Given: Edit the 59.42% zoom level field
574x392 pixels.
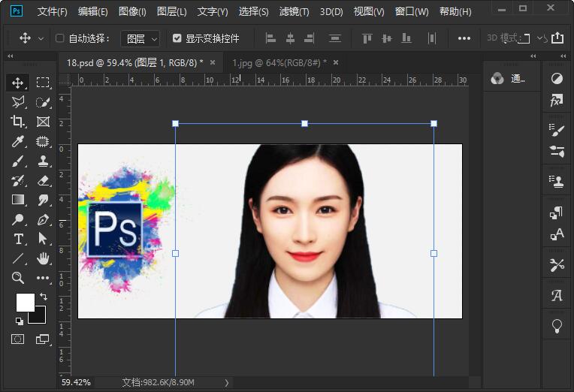Looking at the screenshot, I should pos(76,382).
